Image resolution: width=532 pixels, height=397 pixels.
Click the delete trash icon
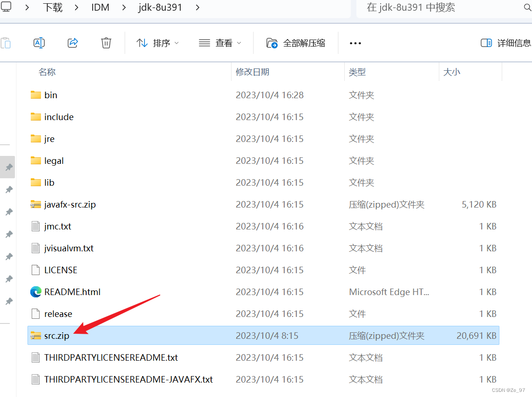(106, 43)
